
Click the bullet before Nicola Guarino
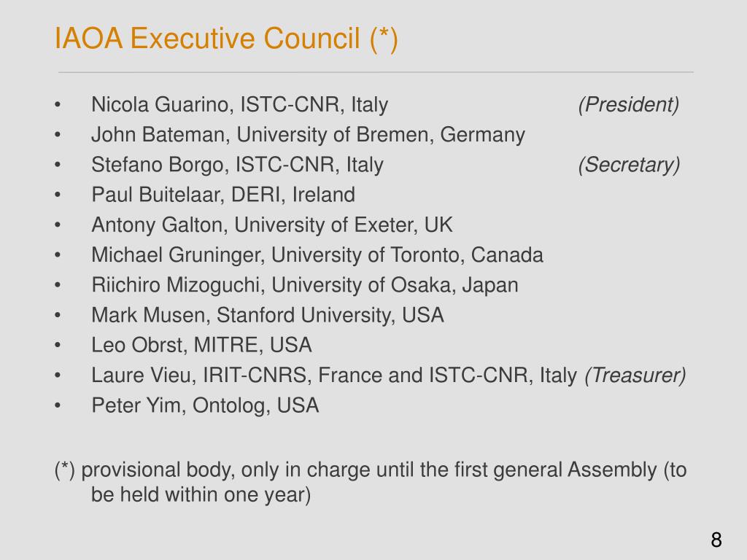(58, 105)
